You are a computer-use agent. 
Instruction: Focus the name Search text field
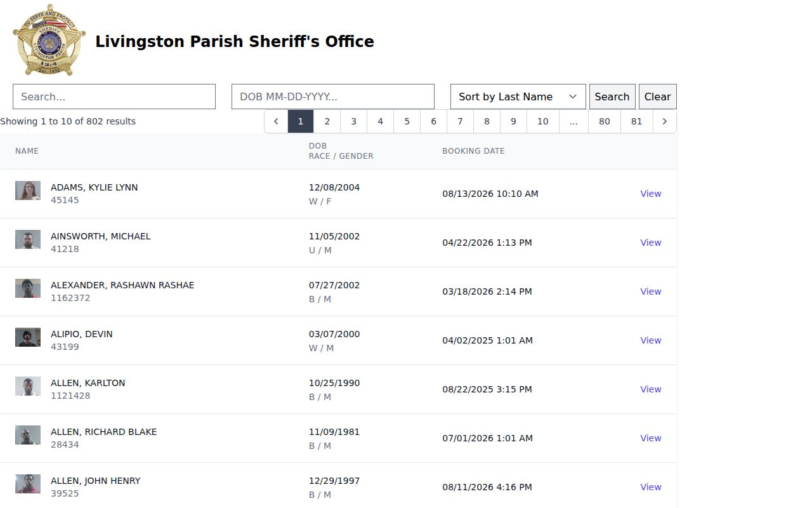pyautogui.click(x=114, y=97)
